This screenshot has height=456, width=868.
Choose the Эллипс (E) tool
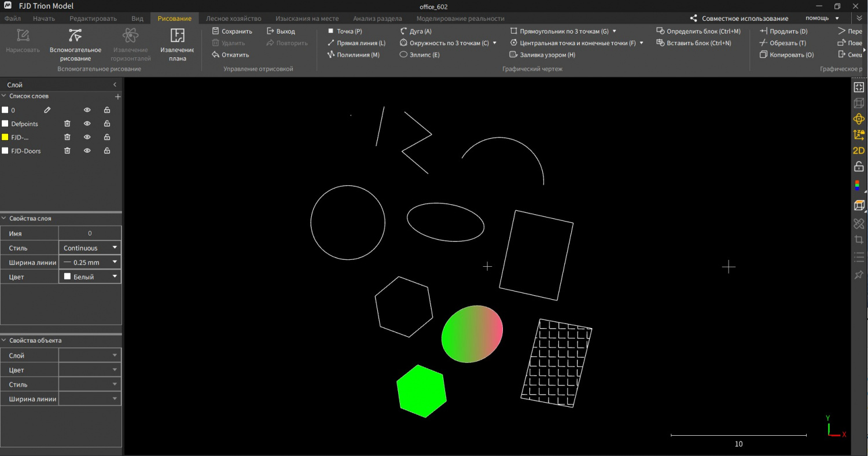[420, 54]
